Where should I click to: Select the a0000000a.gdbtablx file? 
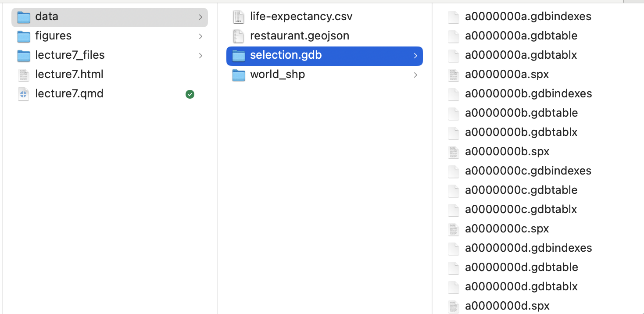(521, 55)
